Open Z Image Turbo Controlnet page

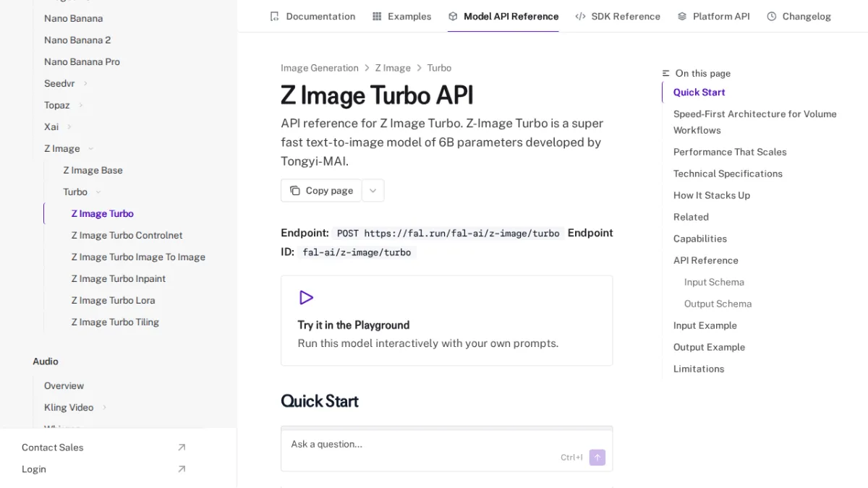point(127,235)
